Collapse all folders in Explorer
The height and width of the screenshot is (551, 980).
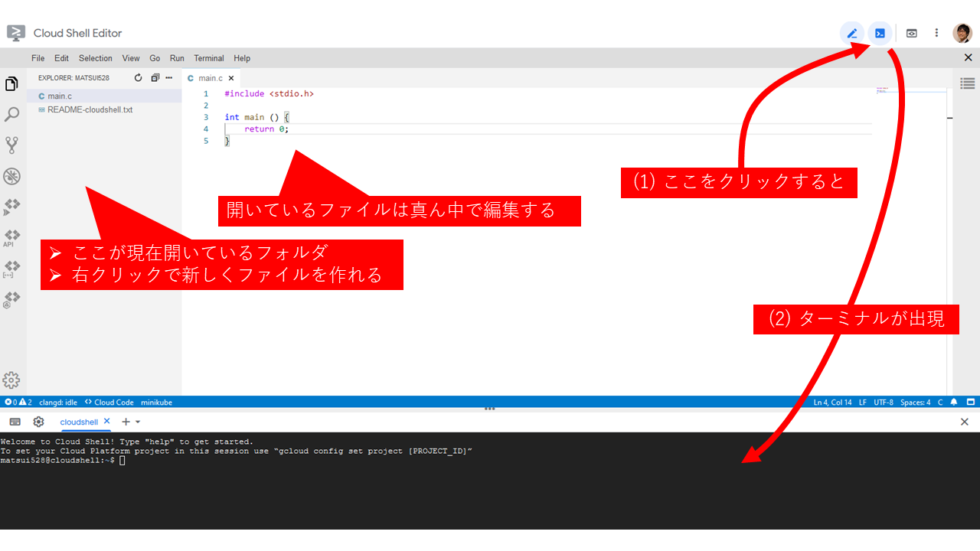pos(155,78)
